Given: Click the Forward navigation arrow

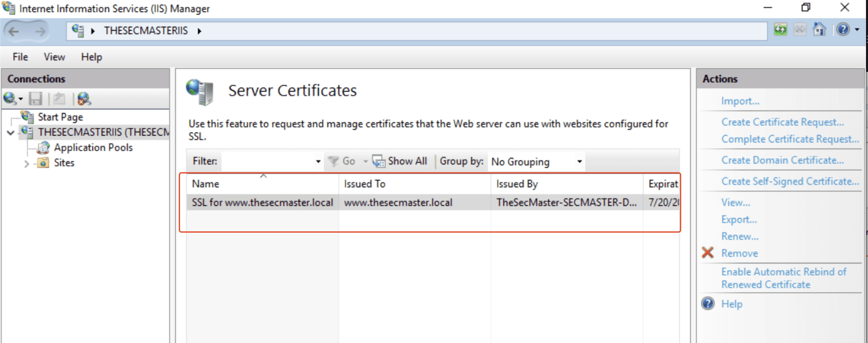Looking at the screenshot, I should click(x=40, y=31).
